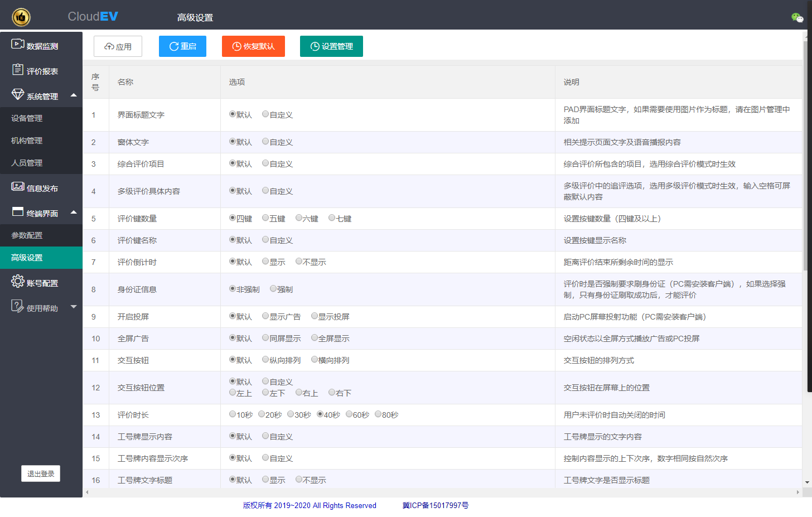Collapse the 终端界面 menu arrow
The height and width of the screenshot is (517, 812).
(74, 212)
